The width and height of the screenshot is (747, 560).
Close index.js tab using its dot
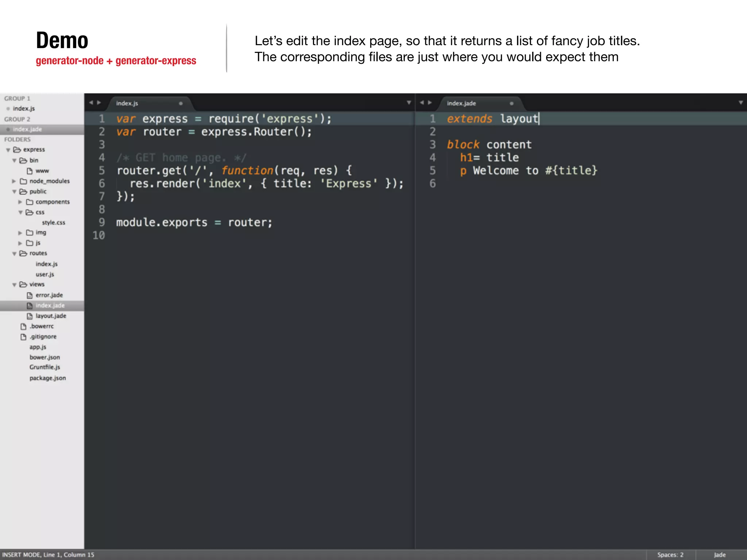[181, 104]
